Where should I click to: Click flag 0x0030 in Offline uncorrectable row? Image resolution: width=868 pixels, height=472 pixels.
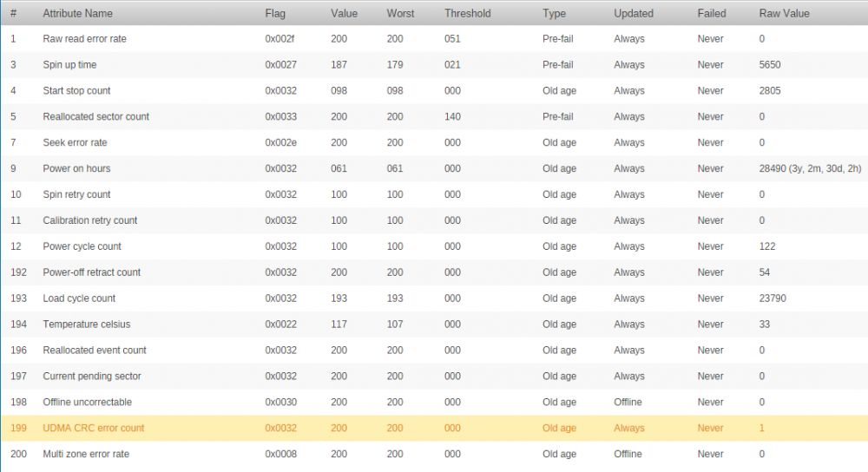pyautogui.click(x=280, y=403)
